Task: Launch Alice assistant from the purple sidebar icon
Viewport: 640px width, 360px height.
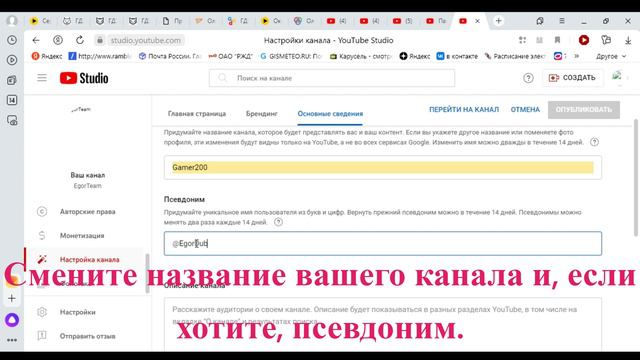Action: click(12, 319)
